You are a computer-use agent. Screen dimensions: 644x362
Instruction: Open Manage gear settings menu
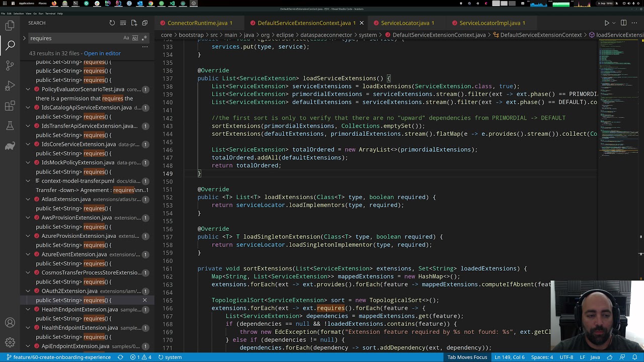pyautogui.click(x=10, y=343)
